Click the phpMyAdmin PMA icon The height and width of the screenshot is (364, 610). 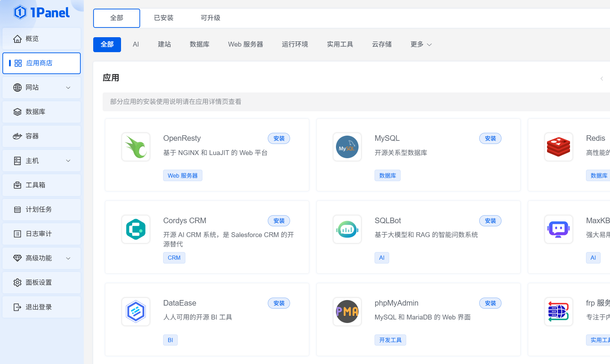(x=347, y=312)
